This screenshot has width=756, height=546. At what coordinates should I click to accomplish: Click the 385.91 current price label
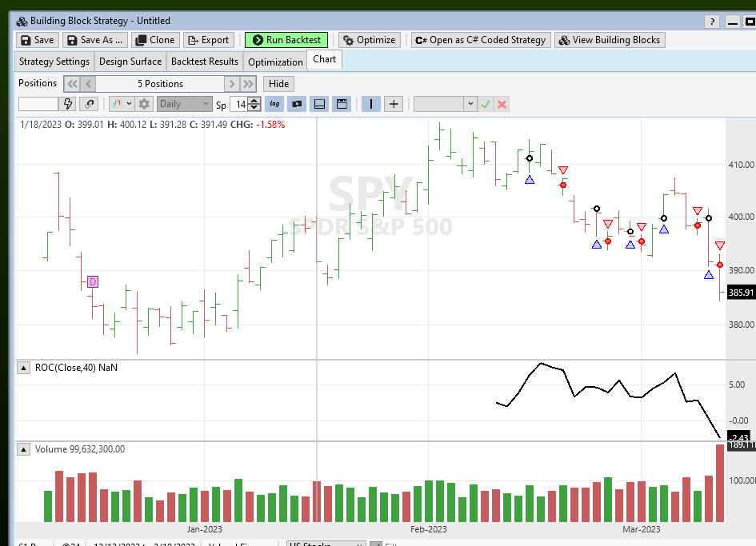[741, 293]
